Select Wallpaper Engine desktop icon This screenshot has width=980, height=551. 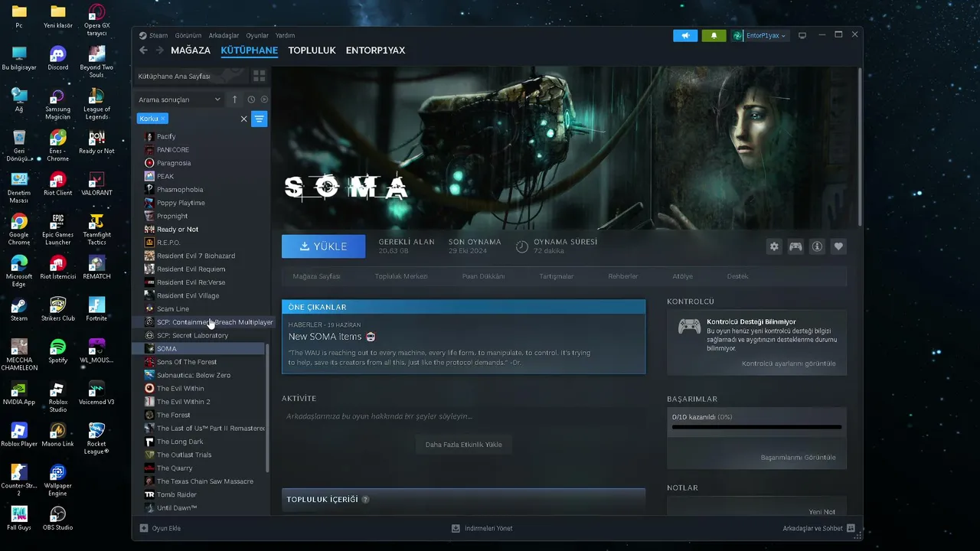click(57, 481)
